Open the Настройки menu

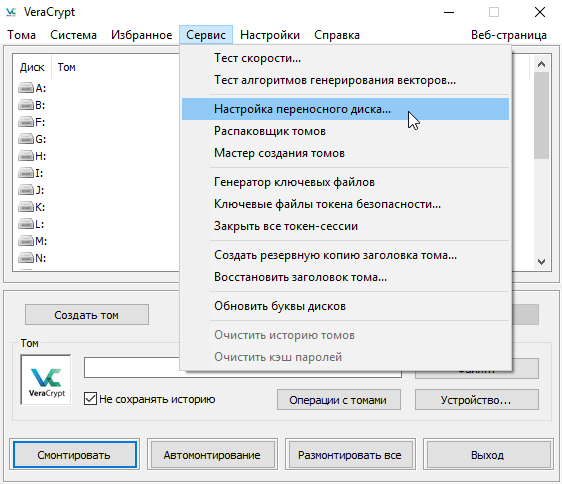click(x=270, y=35)
